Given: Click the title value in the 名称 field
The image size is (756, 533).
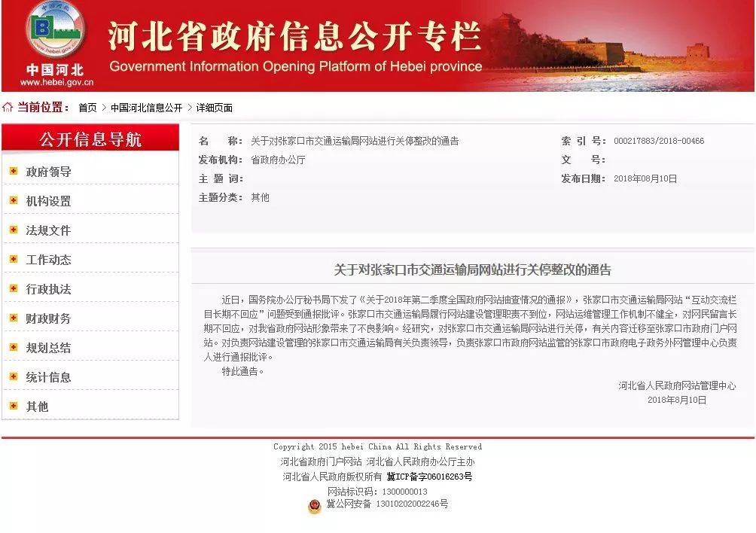Looking at the screenshot, I should click(x=355, y=142).
